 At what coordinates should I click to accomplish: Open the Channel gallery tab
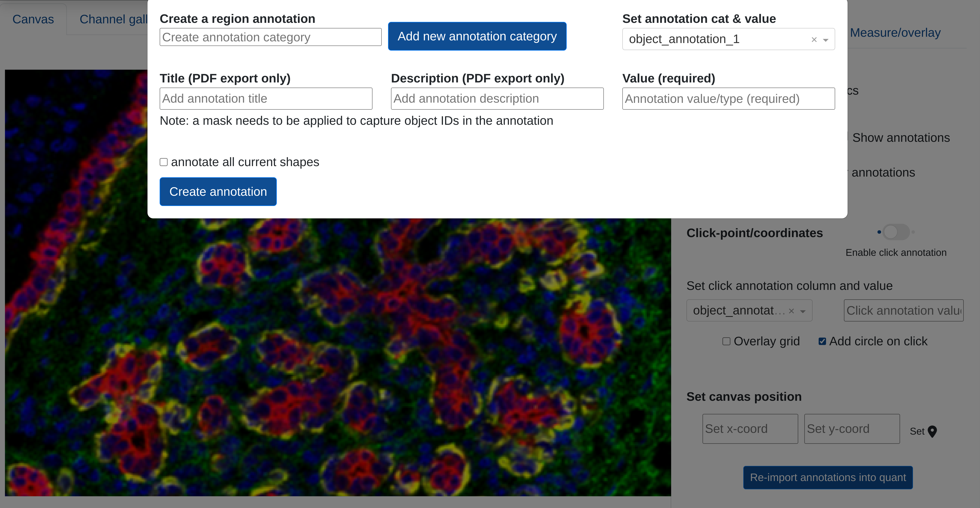[x=113, y=19]
